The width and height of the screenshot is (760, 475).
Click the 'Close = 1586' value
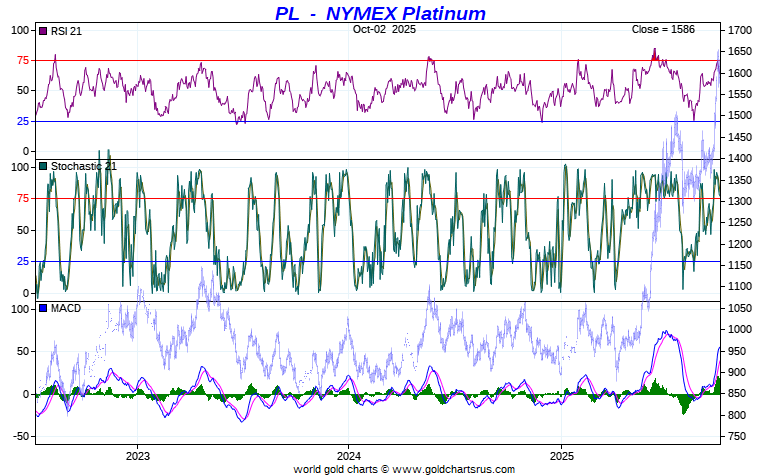click(663, 29)
